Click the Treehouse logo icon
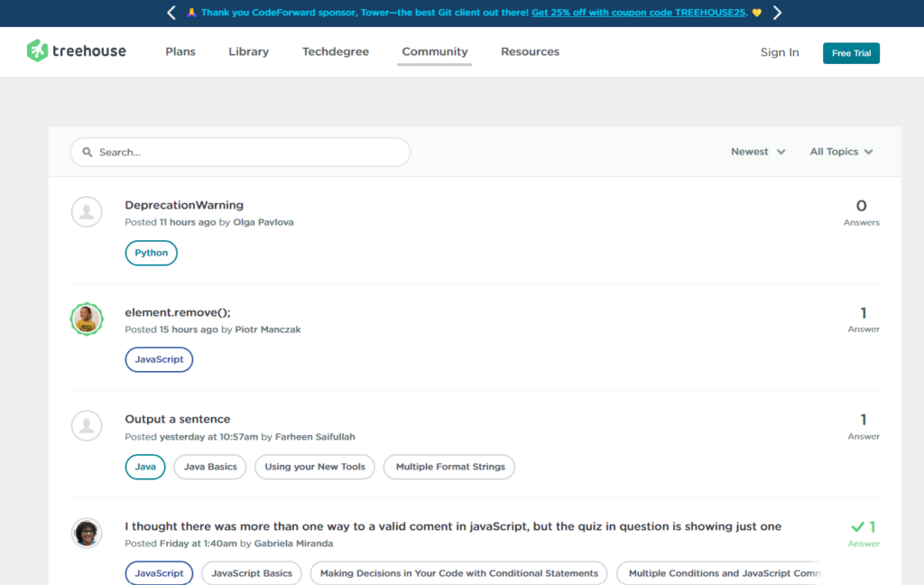This screenshot has width=924, height=585. tap(37, 51)
